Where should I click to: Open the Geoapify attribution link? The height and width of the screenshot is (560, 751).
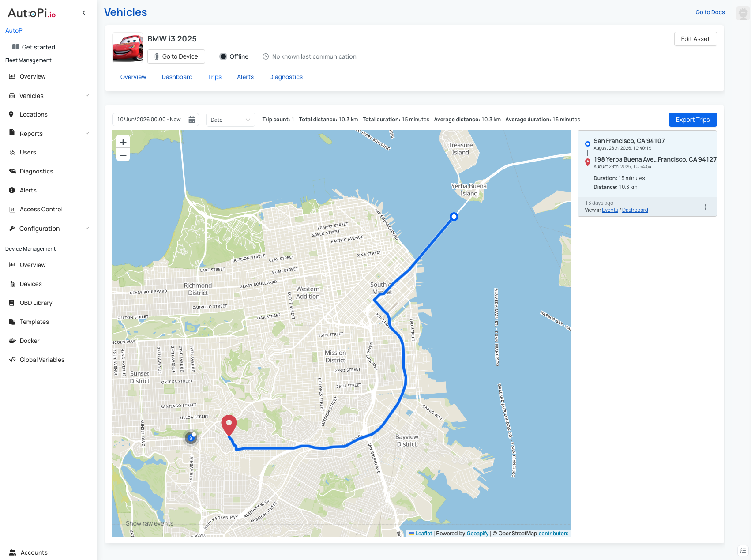(477, 534)
